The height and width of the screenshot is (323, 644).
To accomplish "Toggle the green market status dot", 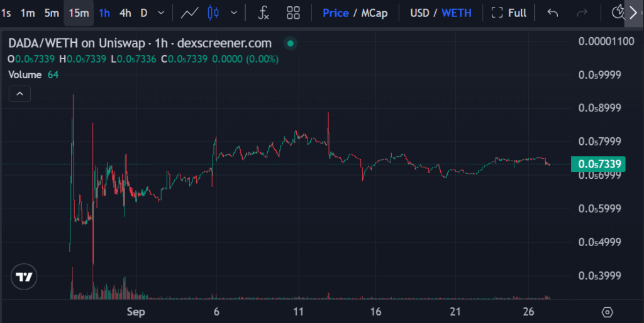I will [x=290, y=43].
